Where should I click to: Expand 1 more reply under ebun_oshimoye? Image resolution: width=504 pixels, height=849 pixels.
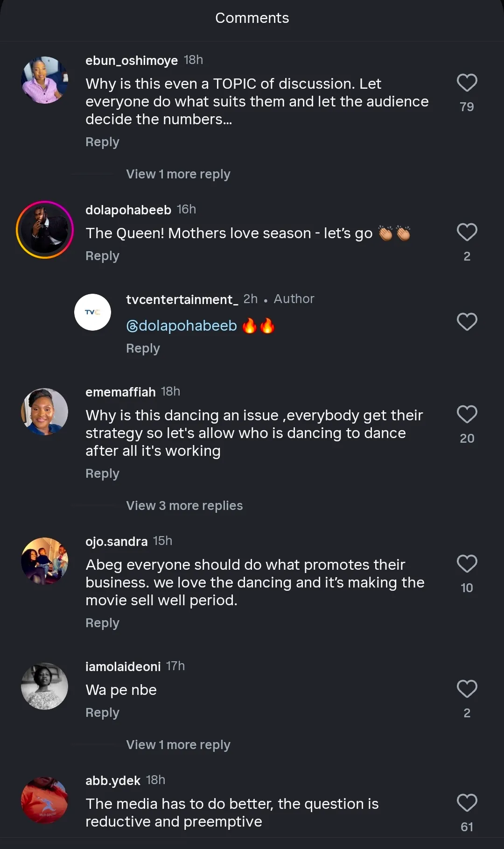(x=178, y=174)
